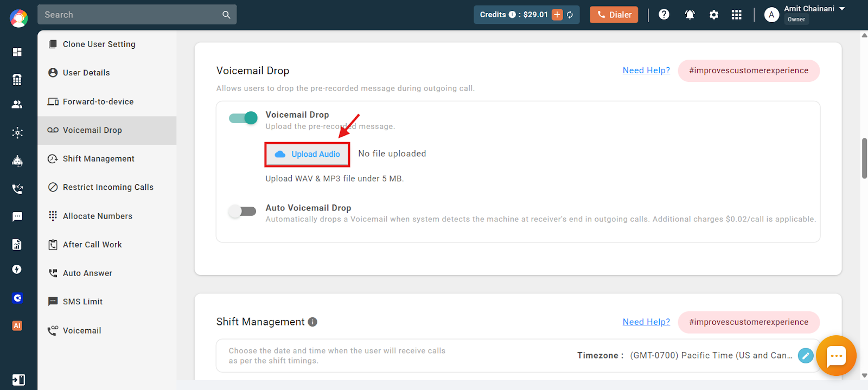Image resolution: width=868 pixels, height=390 pixels.
Task: Click the Owner role badge
Action: tap(796, 20)
